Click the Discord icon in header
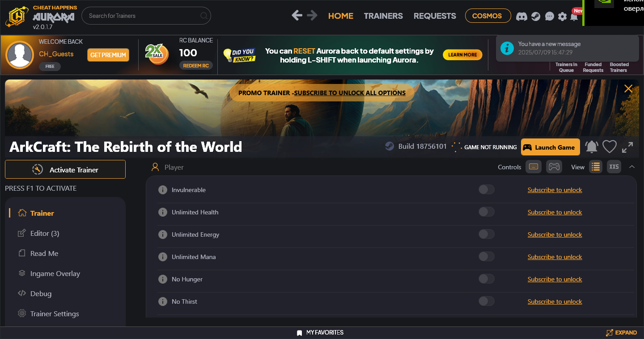 pyautogui.click(x=521, y=17)
